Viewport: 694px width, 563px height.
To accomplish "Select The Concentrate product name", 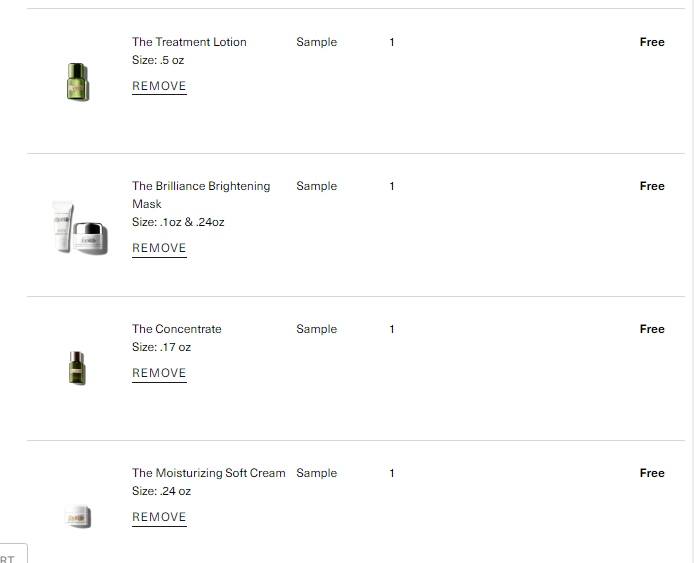I will tap(177, 329).
